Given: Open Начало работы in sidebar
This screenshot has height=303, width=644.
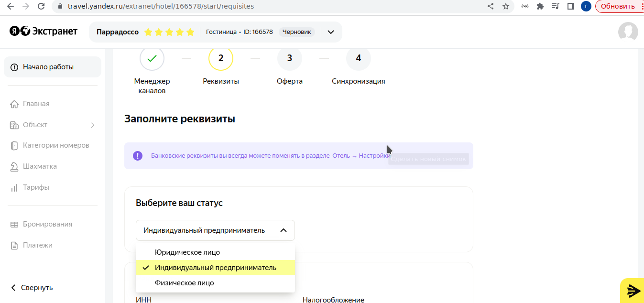Looking at the screenshot, I should tap(53, 67).
